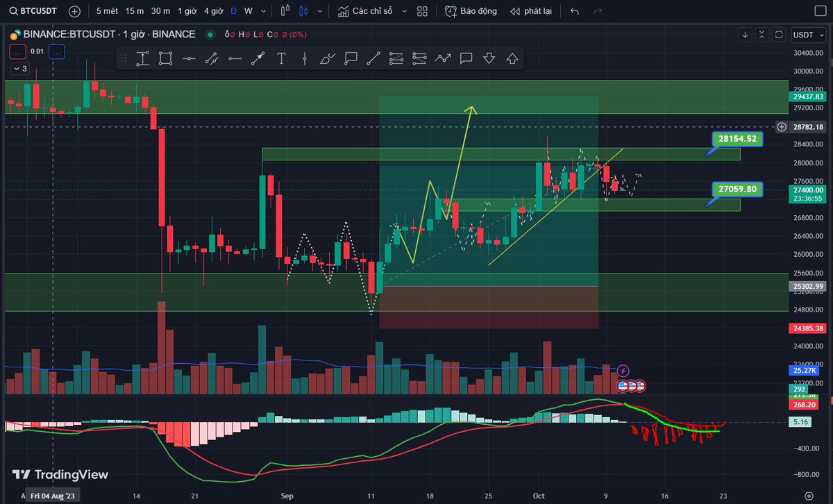Click the 25302.99 price scale tag
This screenshot has height=504, width=833.
[809, 286]
